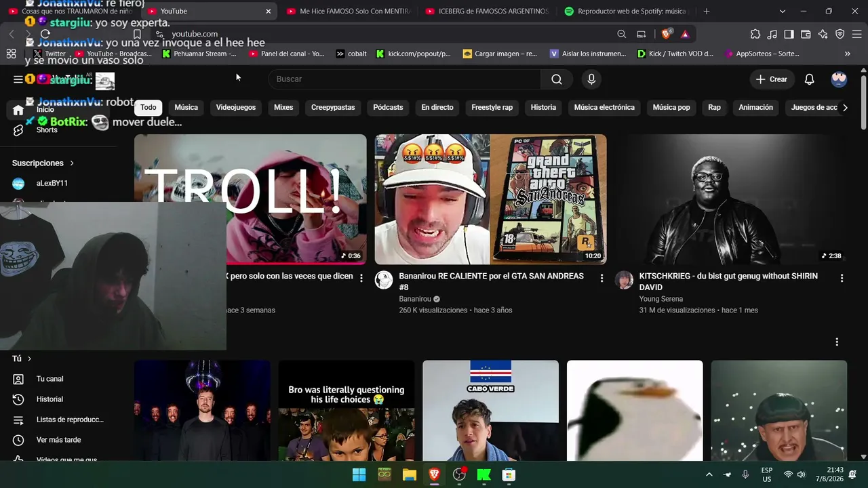Screen dimensions: 868x488
Task: Select the En directo category chip
Action: (x=437, y=107)
